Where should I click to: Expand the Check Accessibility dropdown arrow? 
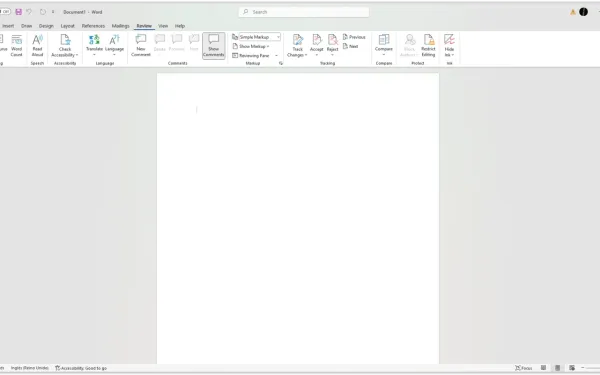click(x=77, y=55)
